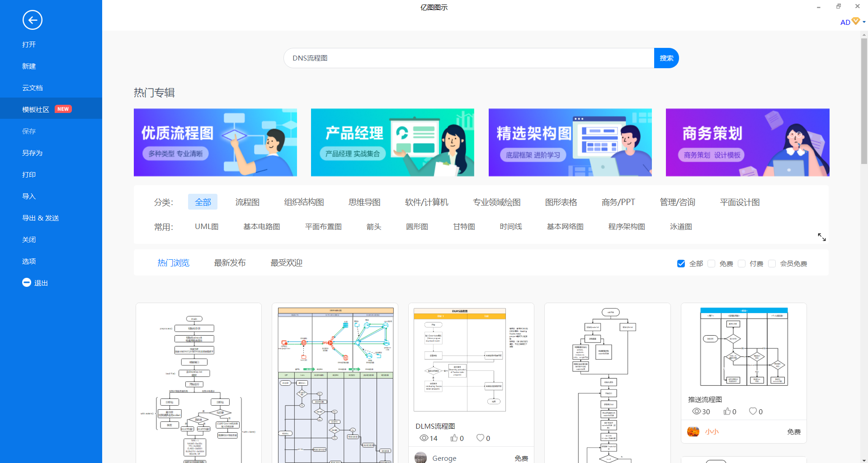Check the 全部 filter checkbox
This screenshot has height=463, width=868.
(681, 263)
